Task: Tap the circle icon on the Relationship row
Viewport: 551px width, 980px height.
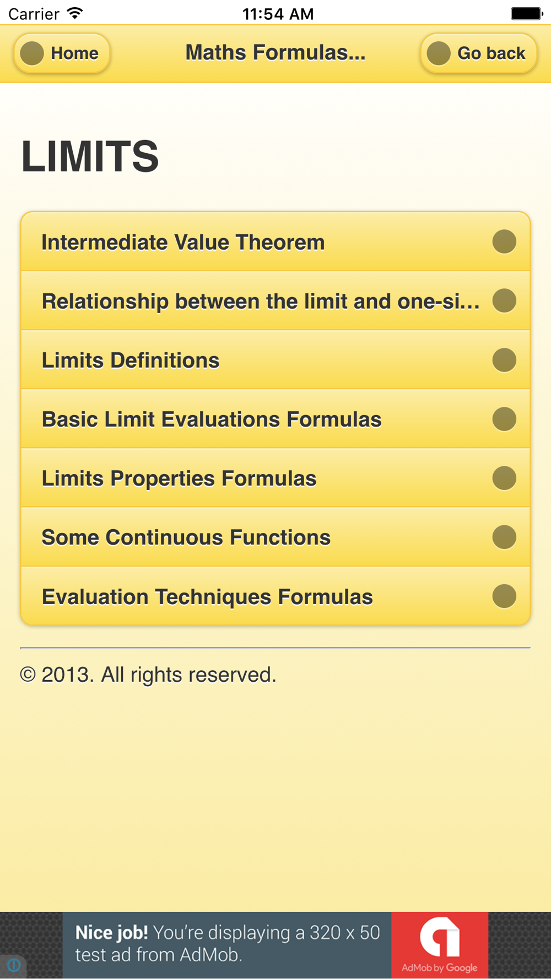Action: (x=504, y=301)
